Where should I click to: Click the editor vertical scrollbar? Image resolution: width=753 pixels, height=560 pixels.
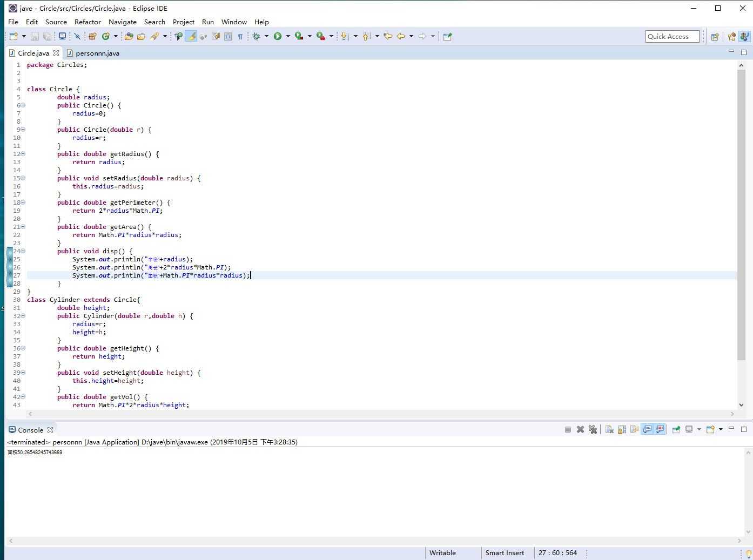point(741,215)
